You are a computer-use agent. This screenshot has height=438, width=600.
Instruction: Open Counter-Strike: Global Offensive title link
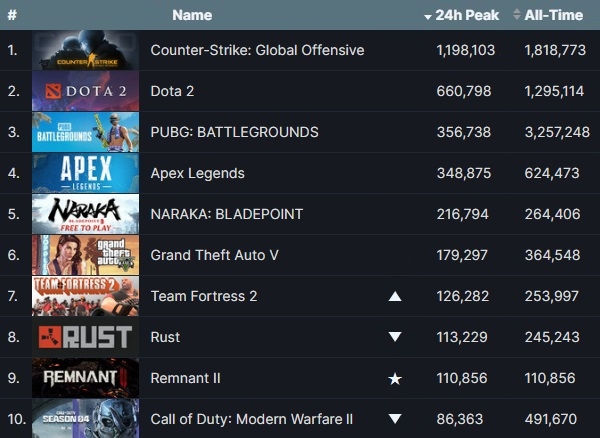(257, 50)
